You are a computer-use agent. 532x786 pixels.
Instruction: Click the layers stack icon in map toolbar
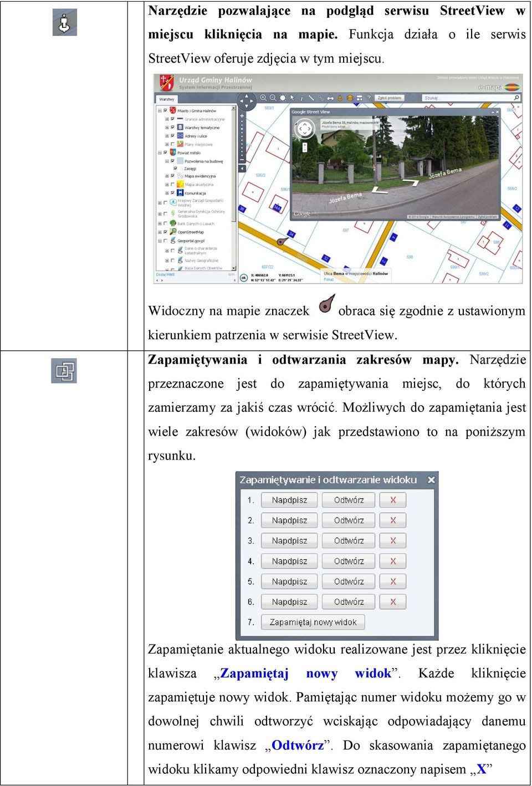[350, 98]
